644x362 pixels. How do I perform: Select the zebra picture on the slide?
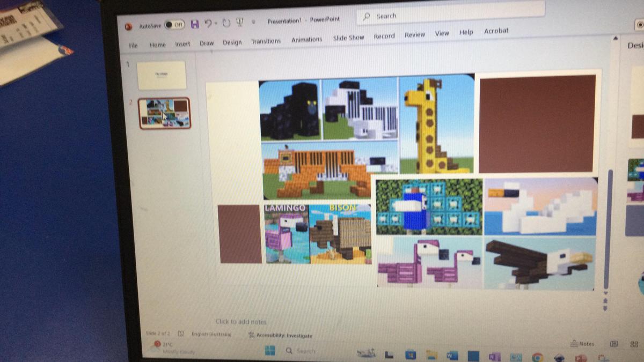coord(360,109)
